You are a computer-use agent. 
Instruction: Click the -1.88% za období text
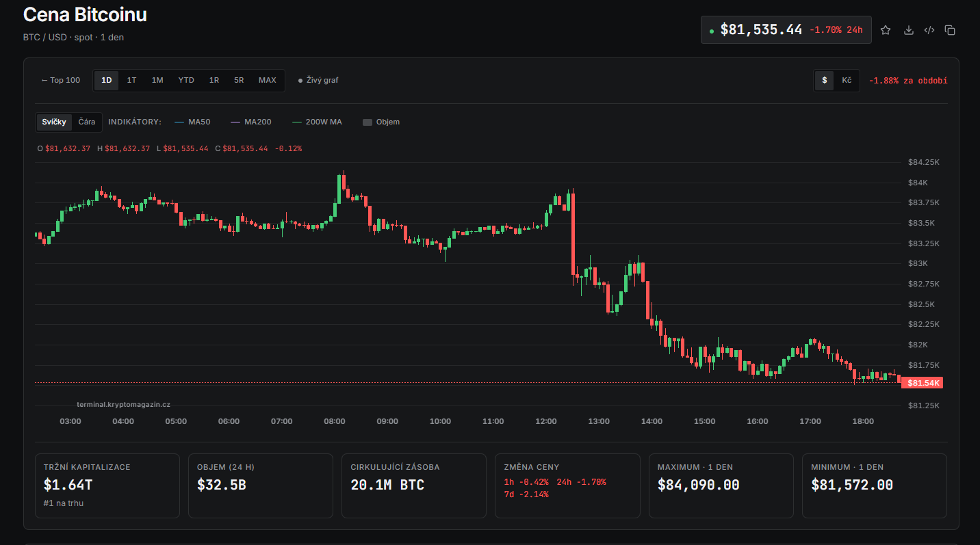click(908, 81)
